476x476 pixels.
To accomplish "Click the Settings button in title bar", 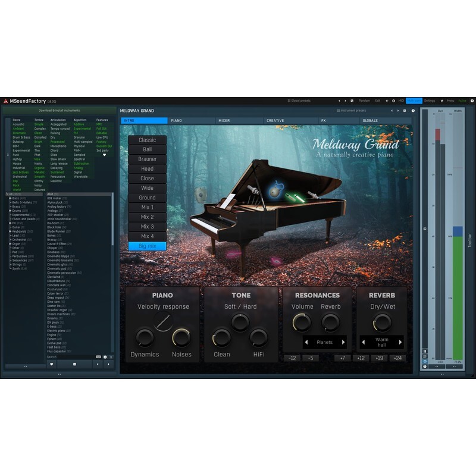I will 430,101.
